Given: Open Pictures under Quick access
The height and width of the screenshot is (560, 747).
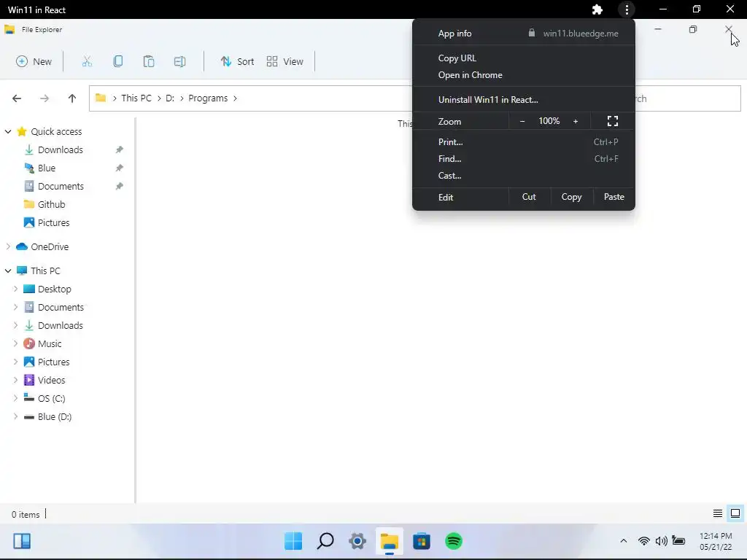Looking at the screenshot, I should pos(53,223).
